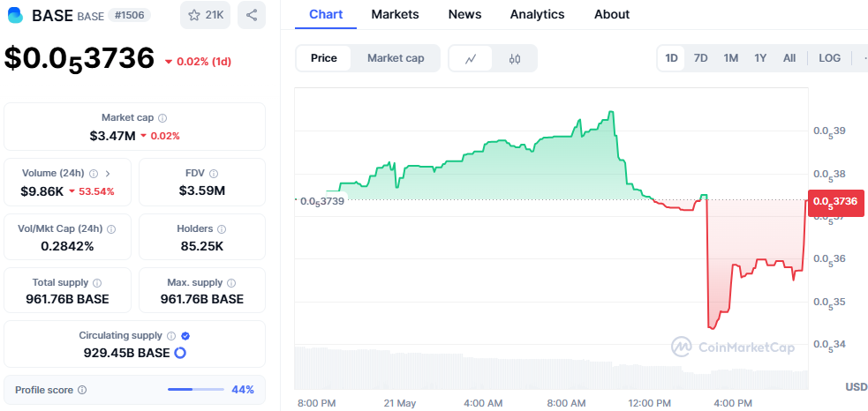Click the $0.0₅3736 headline price
The width and height of the screenshot is (868, 411).
click(79, 58)
